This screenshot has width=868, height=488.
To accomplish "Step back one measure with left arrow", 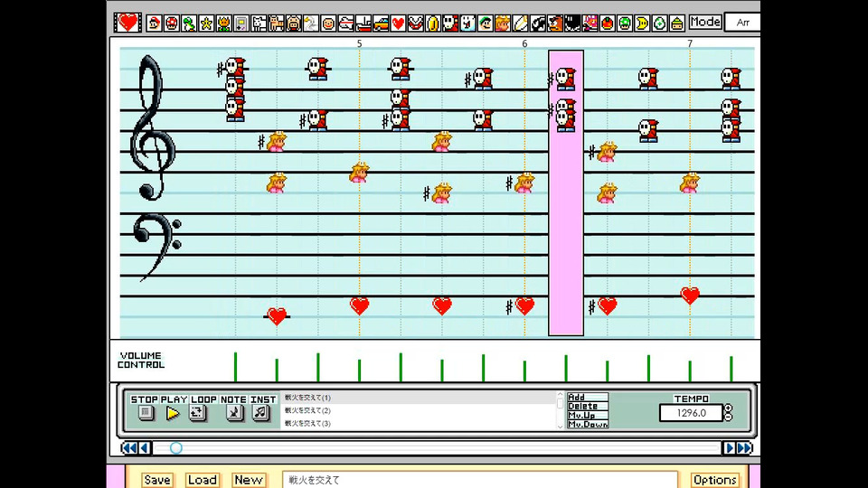I will 145,447.
